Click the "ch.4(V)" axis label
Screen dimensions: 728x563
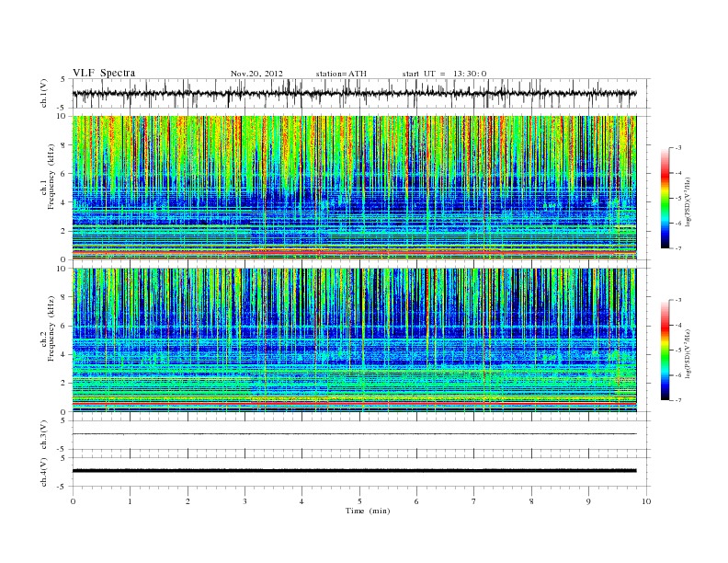pos(43,472)
